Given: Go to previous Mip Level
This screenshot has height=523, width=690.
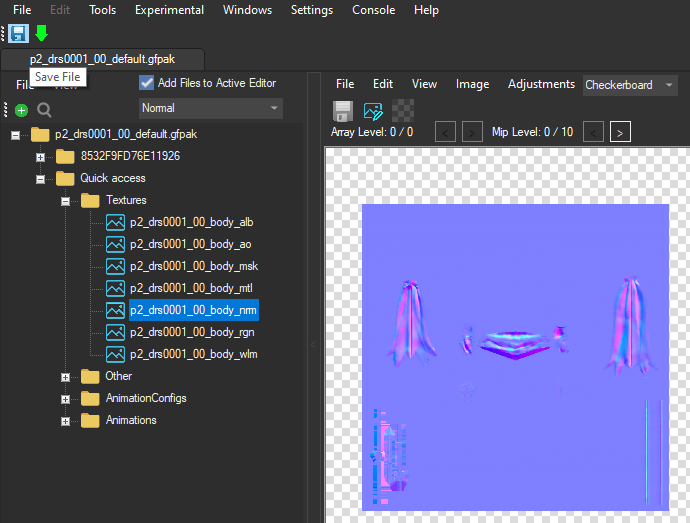Looking at the screenshot, I should (x=593, y=132).
